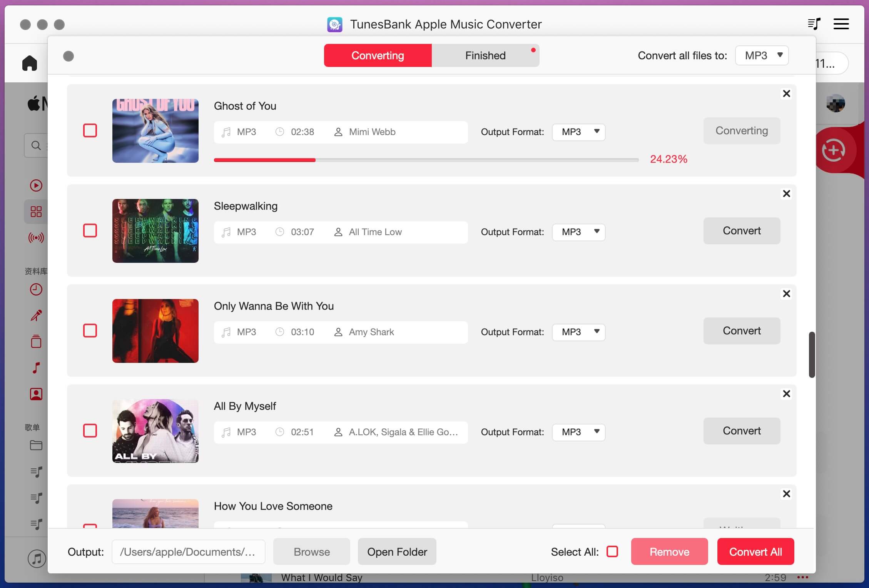Click Convert All button
The height and width of the screenshot is (588, 869).
(x=755, y=551)
